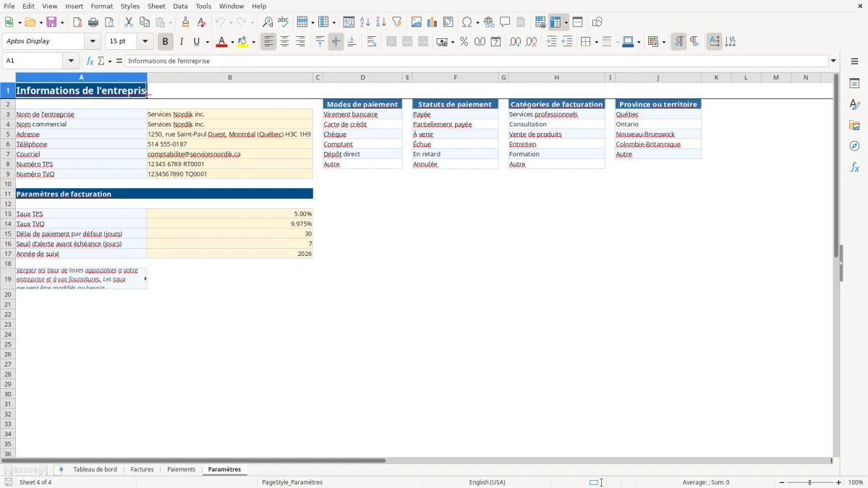Viewport: 868px width, 488px height.
Task: Toggle Bold formatting
Action: pyautogui.click(x=166, y=42)
